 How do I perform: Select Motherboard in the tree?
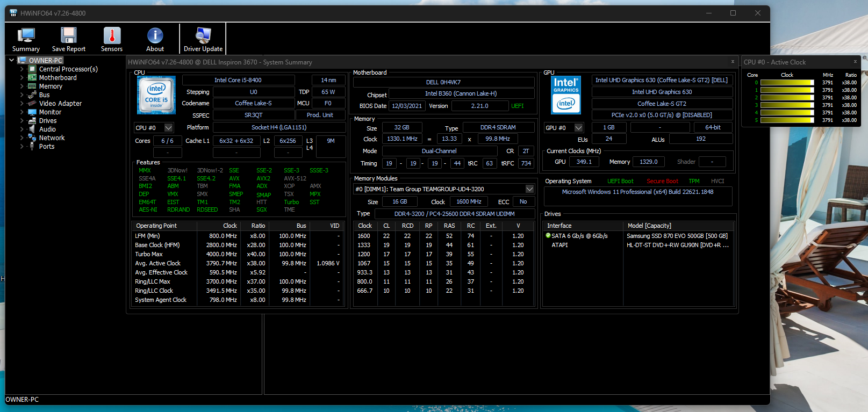(x=58, y=78)
